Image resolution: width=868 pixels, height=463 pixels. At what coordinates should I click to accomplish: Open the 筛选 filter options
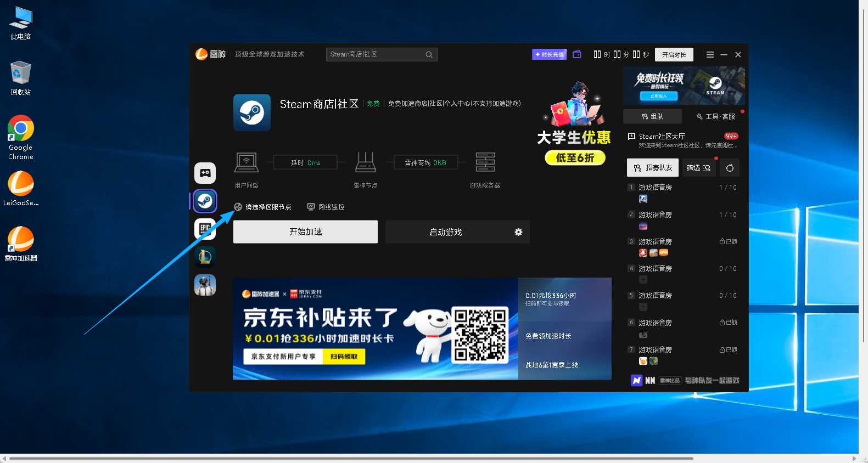tap(698, 168)
